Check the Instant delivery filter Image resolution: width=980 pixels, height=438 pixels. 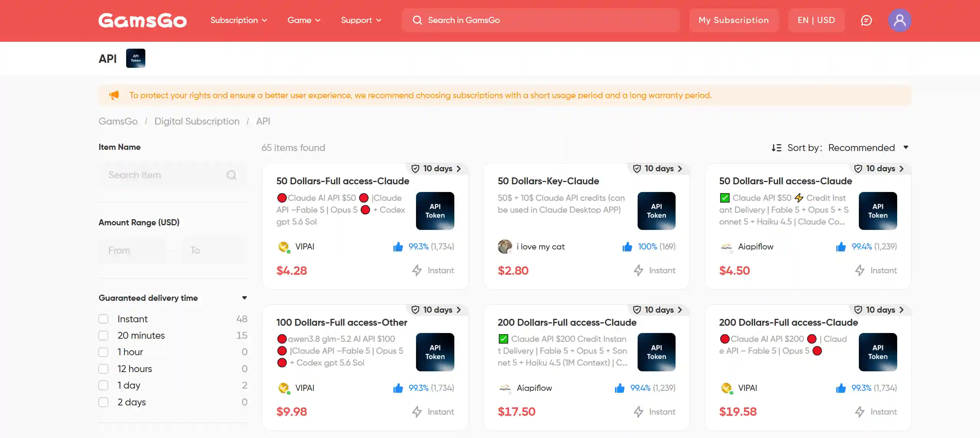[104, 319]
